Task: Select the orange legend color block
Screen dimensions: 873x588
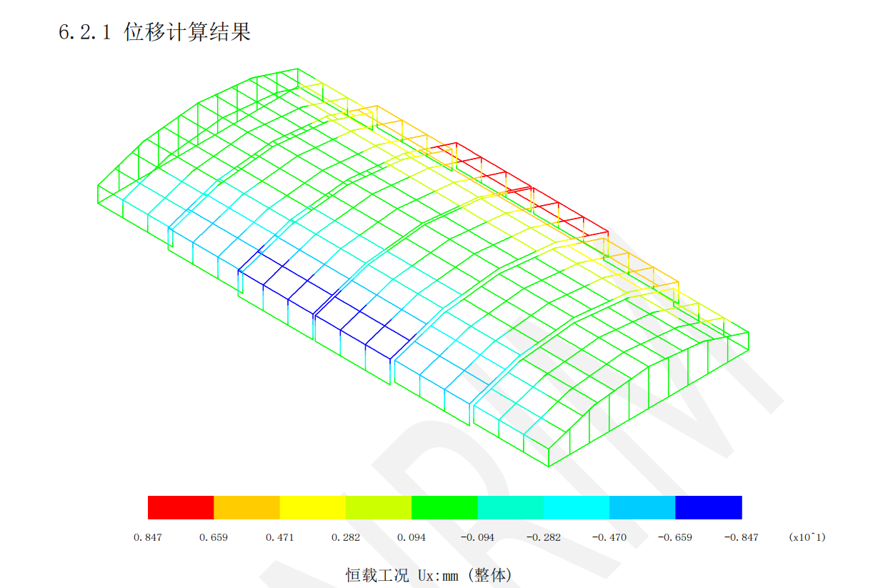Action: [246, 507]
